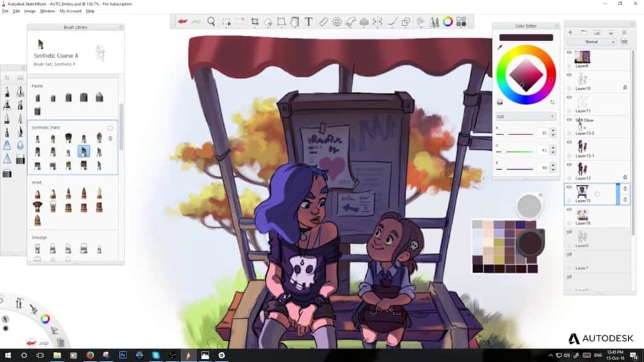The image size is (644, 362).
Task: Open the Color wheel at toolbar's right end
Action: click(448, 23)
